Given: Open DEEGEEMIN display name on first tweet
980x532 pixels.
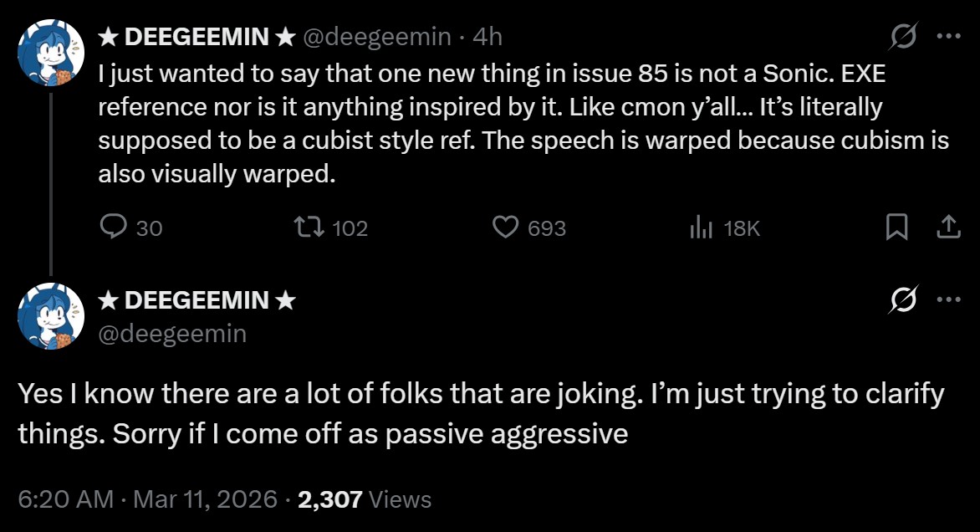Looking at the screenshot, I should [196, 37].
